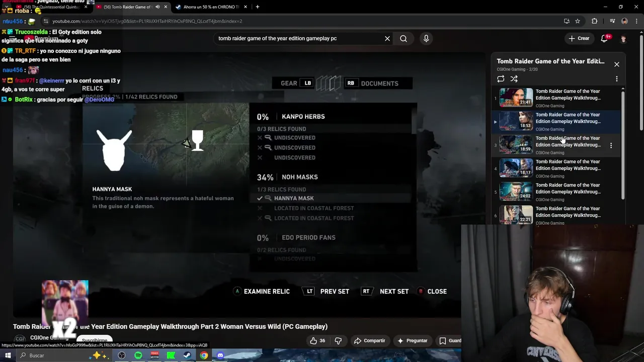
Task: Open YouTube notifications bell
Action: (x=605, y=38)
